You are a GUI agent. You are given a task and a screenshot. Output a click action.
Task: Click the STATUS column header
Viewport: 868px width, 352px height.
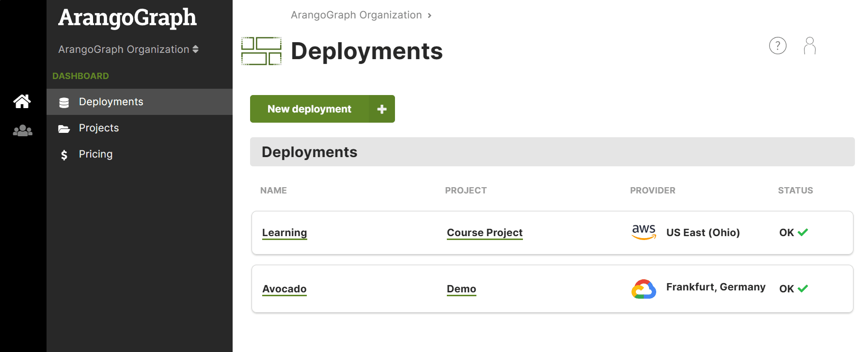tap(795, 191)
